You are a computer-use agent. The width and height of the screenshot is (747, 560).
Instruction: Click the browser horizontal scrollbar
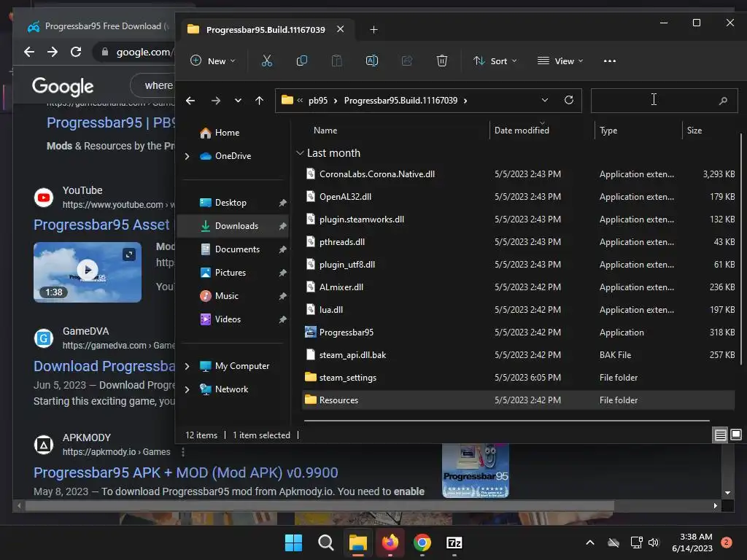320,506
